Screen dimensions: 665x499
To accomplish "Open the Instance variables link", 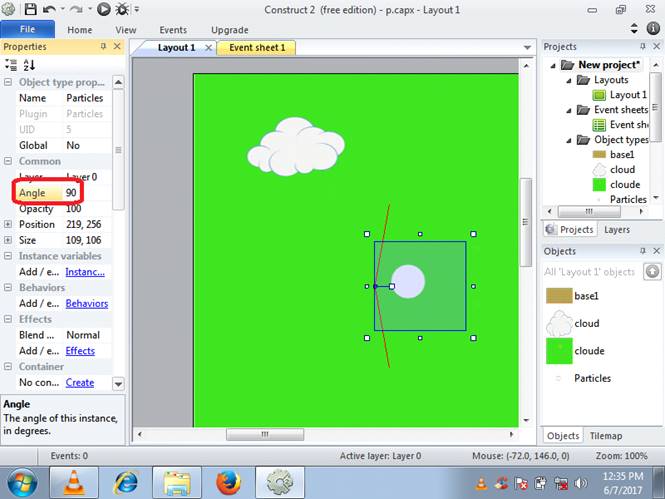I will (85, 272).
